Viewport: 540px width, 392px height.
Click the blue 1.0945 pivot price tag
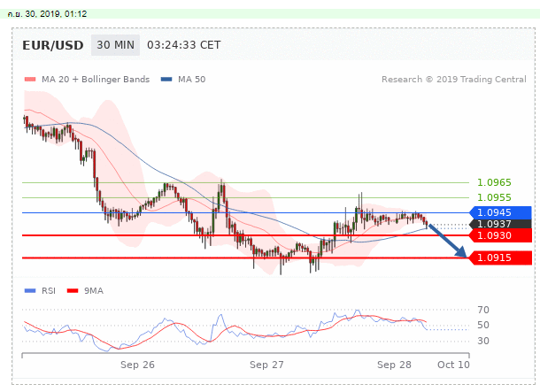click(x=500, y=212)
